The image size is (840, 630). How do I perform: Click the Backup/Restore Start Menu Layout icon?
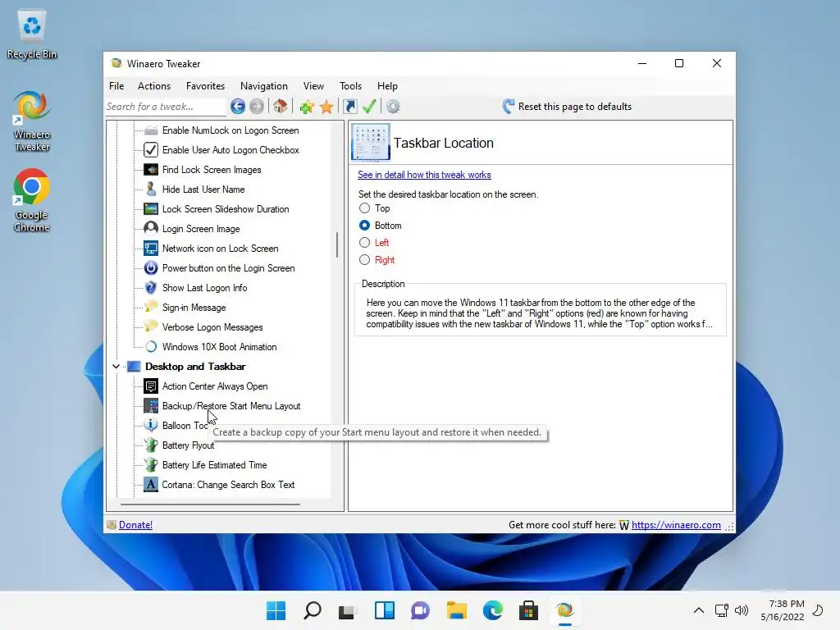(x=151, y=406)
